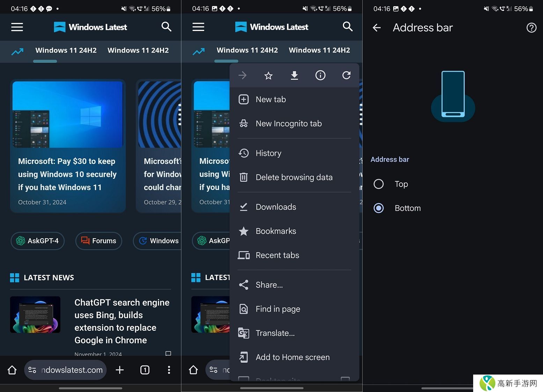
Task: Open the hamburger menu on left Windows Latest page
Action: 17,27
